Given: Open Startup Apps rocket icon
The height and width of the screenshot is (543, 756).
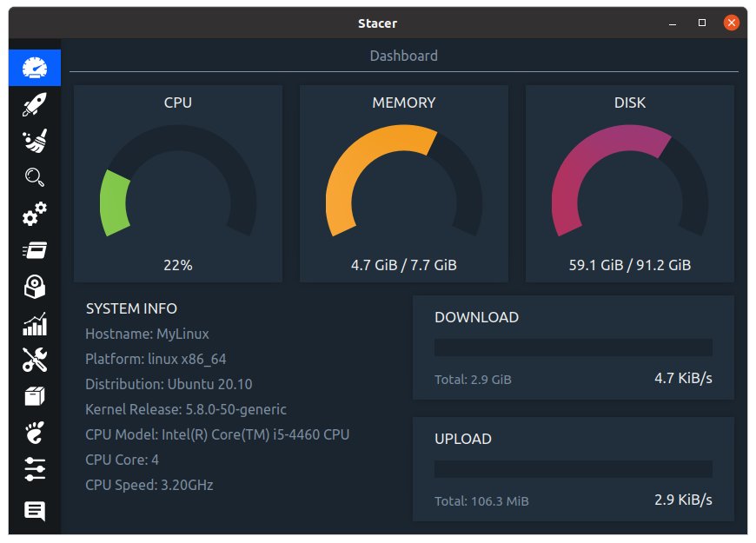Looking at the screenshot, I should coord(35,105).
